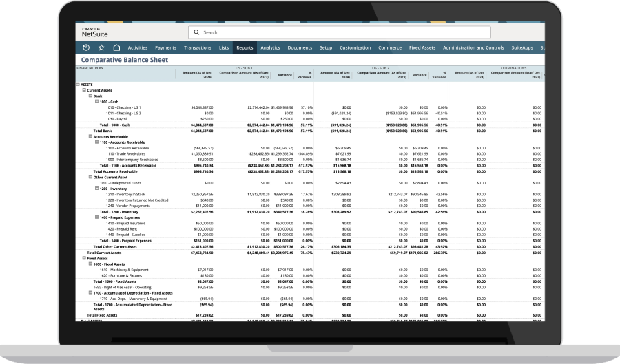
Task: Click the $4,044,387.00 Checking US 1 amount
Action: [x=202, y=107]
